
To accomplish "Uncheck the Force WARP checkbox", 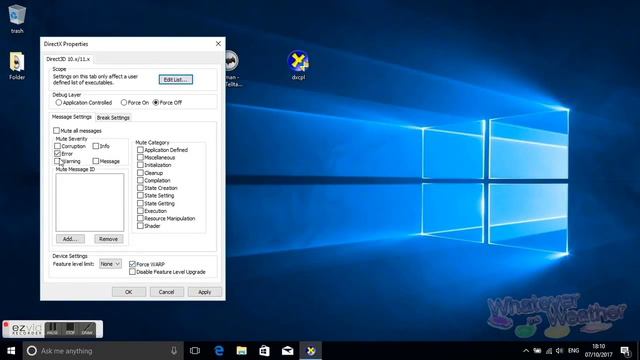I will pyautogui.click(x=132, y=264).
